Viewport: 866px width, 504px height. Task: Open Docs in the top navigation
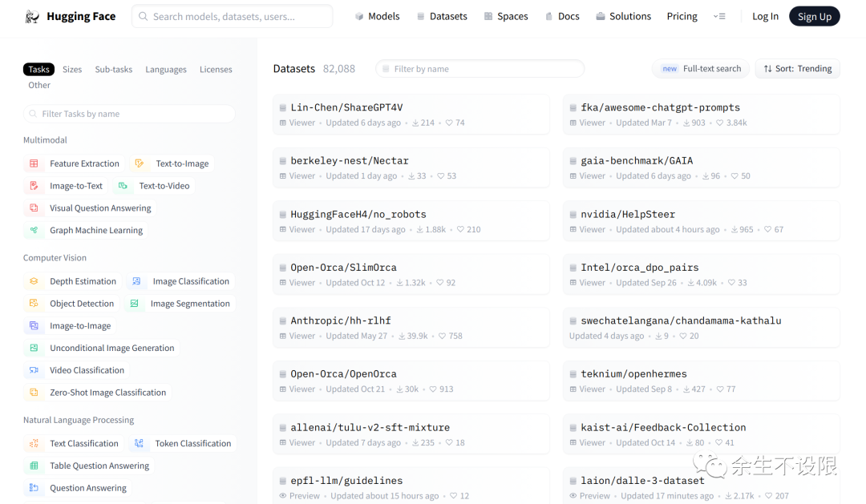(562, 17)
